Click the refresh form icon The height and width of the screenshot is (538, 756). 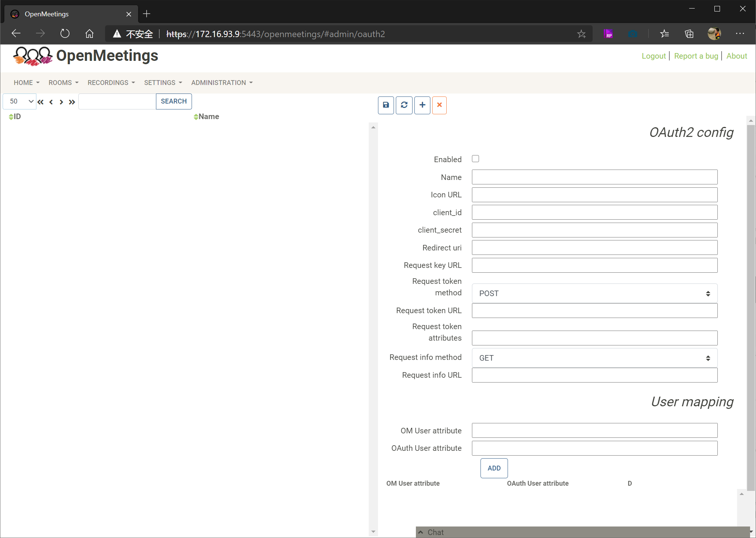[x=404, y=105]
